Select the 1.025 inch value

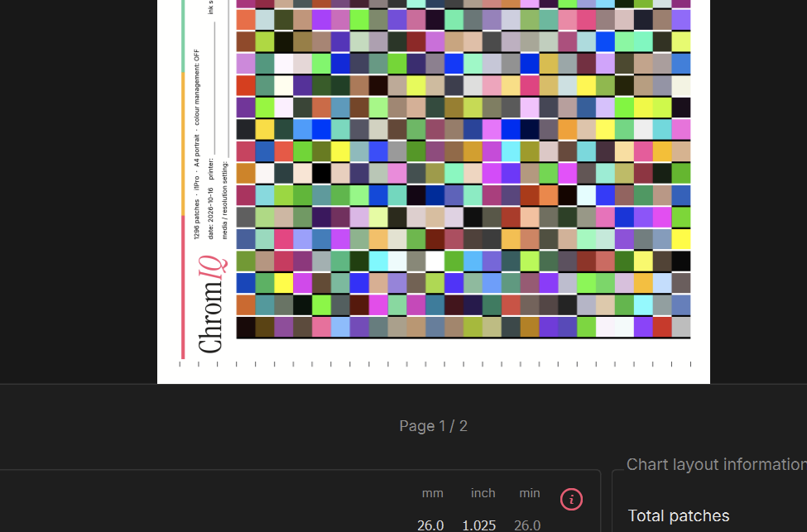pyautogui.click(x=478, y=525)
